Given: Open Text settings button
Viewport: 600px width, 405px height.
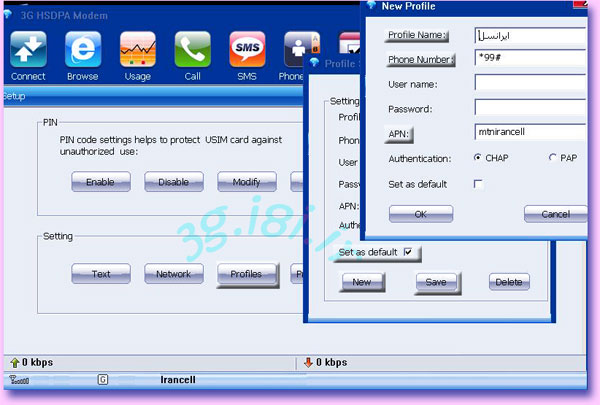Looking at the screenshot, I should [x=101, y=274].
